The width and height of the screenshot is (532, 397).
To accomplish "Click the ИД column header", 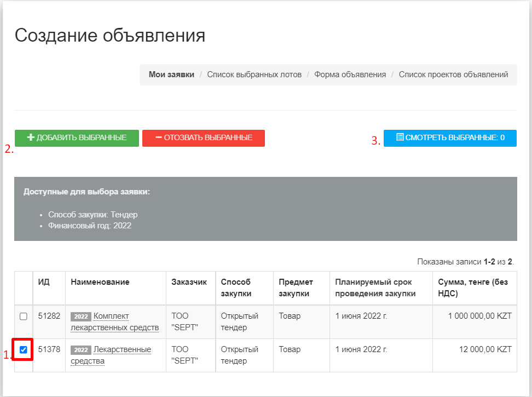I will tap(44, 282).
